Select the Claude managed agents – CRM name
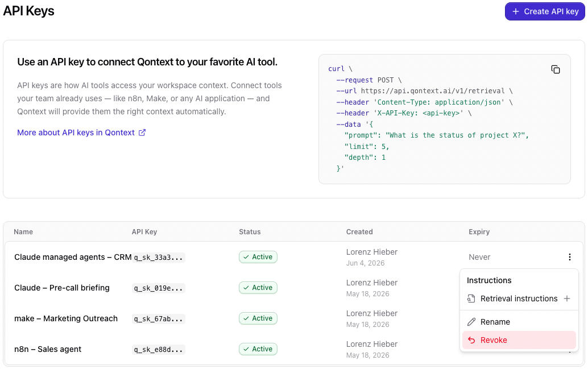 coord(73,257)
